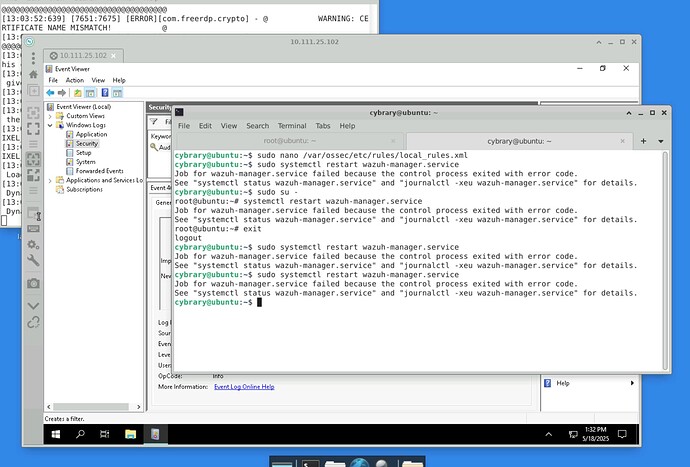Click the Event Viewer Forward arrow
Viewport: 690px width, 467px height.
point(62,92)
